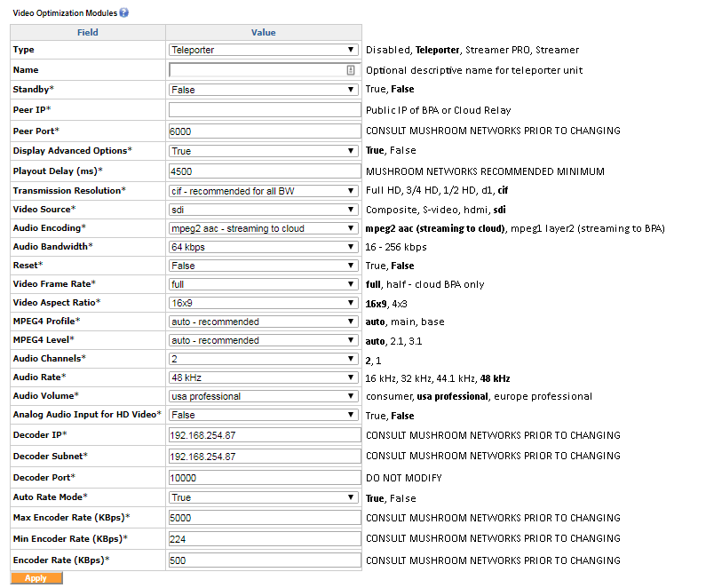Click 'full, half - cloud BPA only' hint

tap(425, 284)
